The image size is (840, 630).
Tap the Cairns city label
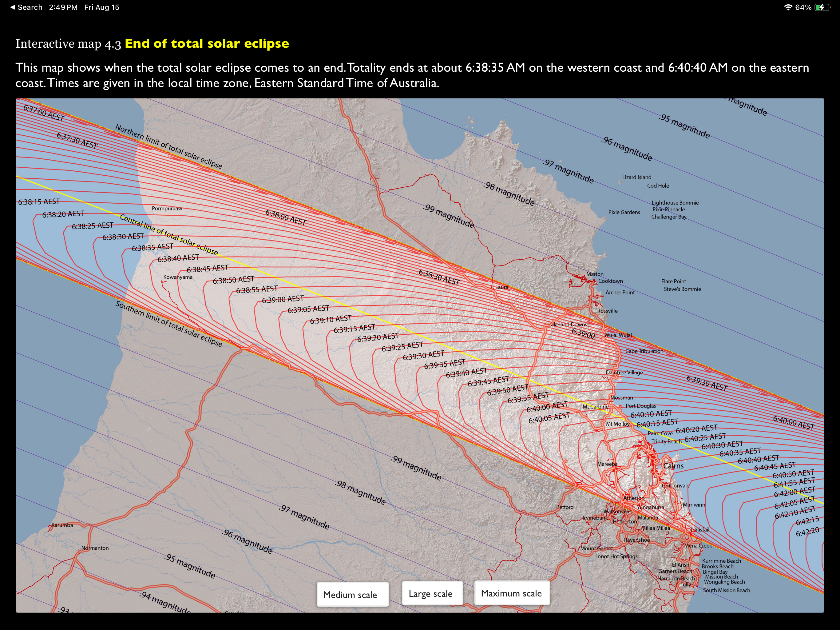673,466
